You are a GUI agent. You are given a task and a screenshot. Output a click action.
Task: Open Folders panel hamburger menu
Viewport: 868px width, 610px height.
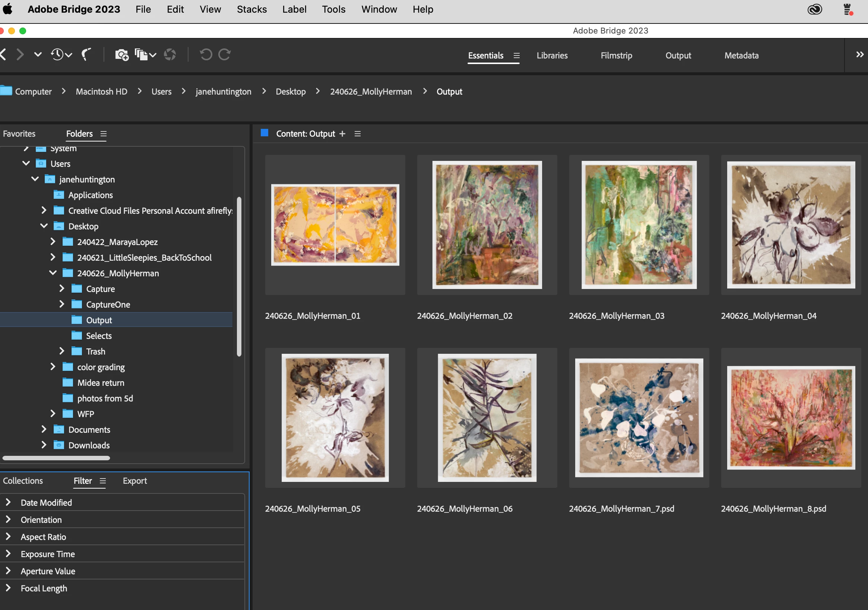[x=103, y=134]
